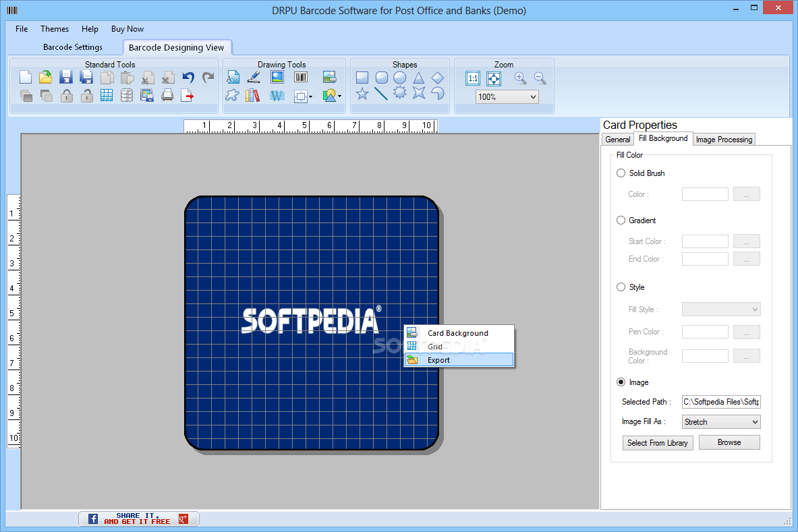Click the 1:1 actual size zoom icon
This screenshot has height=532, width=798.
(473, 78)
